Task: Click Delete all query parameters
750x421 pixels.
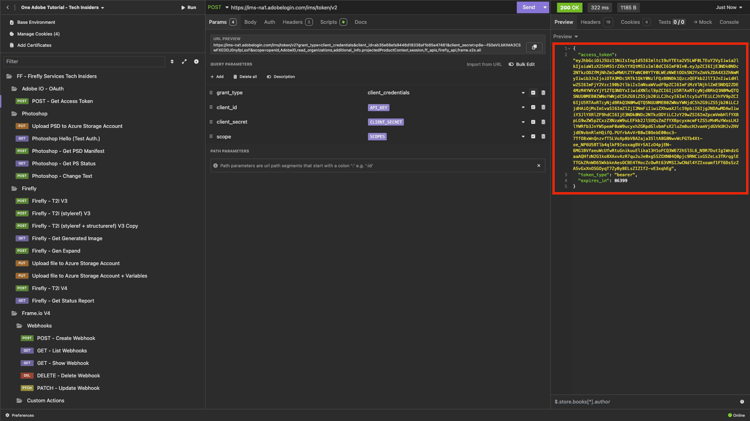Action: (x=245, y=77)
